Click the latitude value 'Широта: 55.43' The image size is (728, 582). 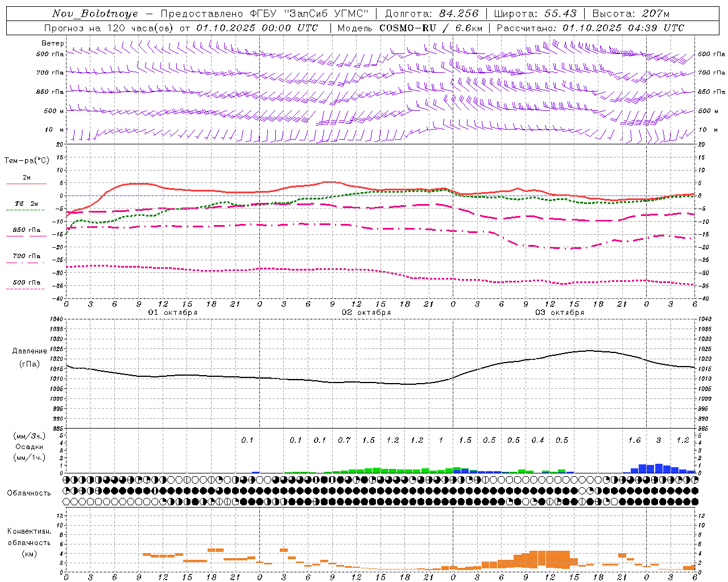click(535, 14)
